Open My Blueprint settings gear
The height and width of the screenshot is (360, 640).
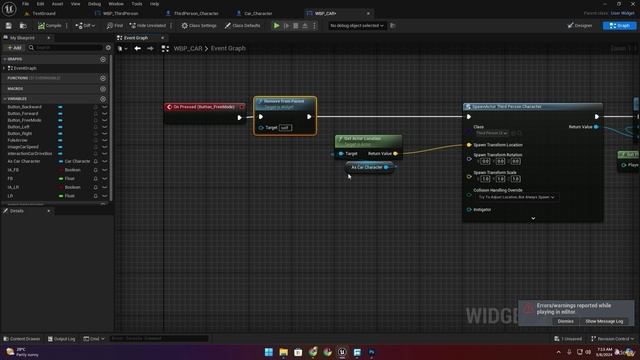point(108,48)
